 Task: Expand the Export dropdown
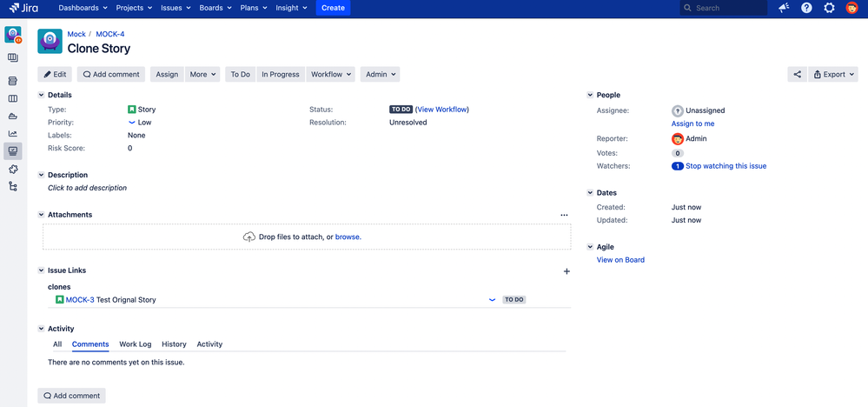tap(833, 74)
